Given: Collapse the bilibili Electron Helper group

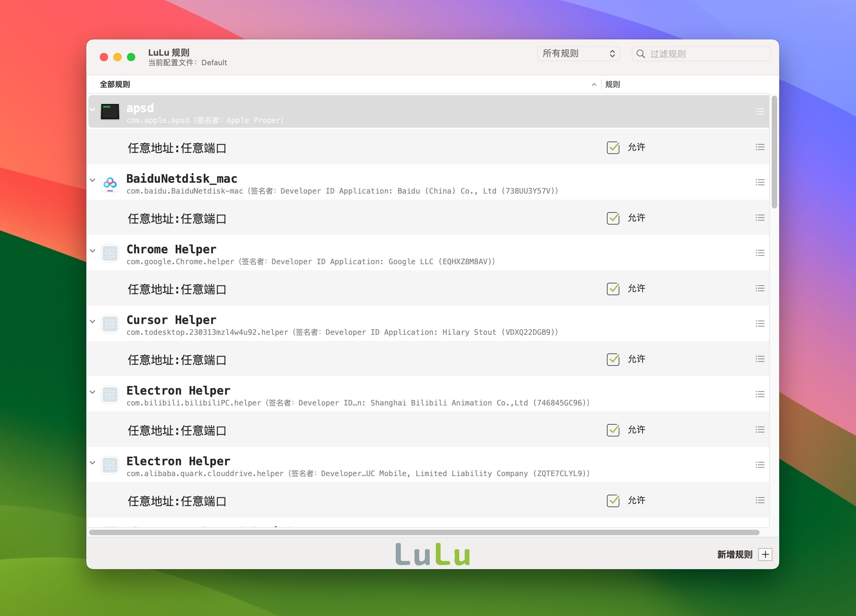Looking at the screenshot, I should tap(92, 392).
